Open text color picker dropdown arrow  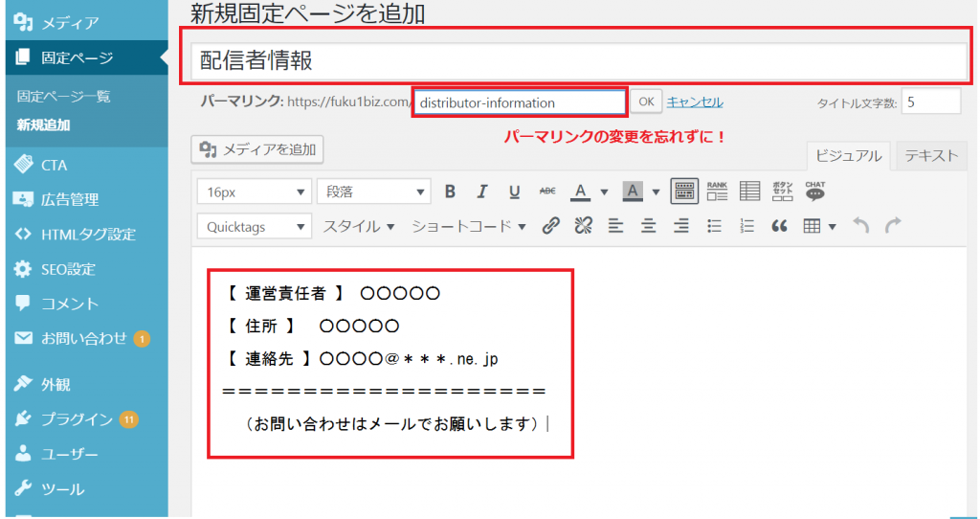(604, 192)
